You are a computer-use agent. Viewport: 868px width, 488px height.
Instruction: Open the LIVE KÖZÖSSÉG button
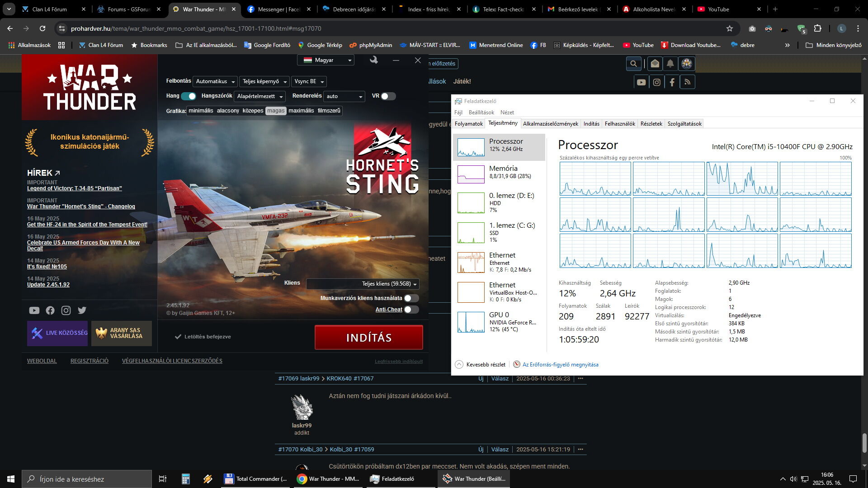pyautogui.click(x=57, y=333)
